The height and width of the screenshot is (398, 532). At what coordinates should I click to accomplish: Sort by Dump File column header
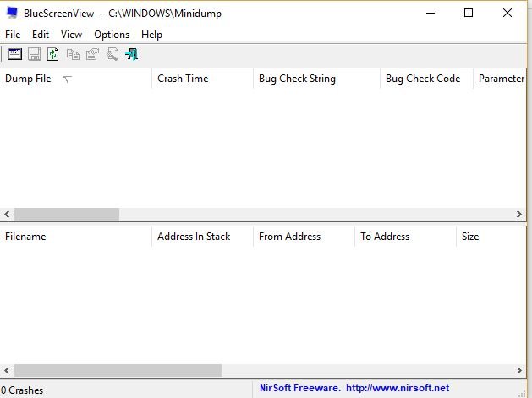(x=75, y=79)
